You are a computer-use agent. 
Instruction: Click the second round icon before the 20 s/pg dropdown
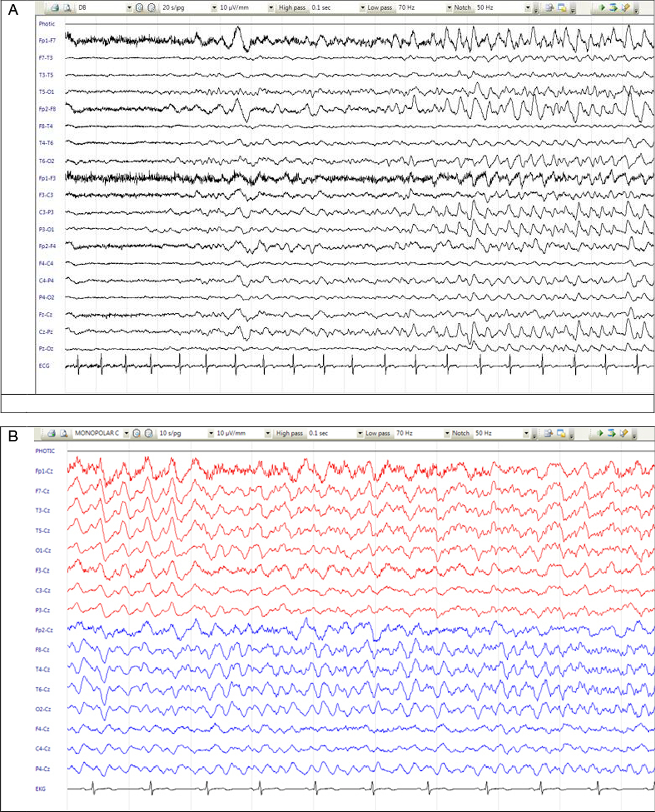point(151,8)
